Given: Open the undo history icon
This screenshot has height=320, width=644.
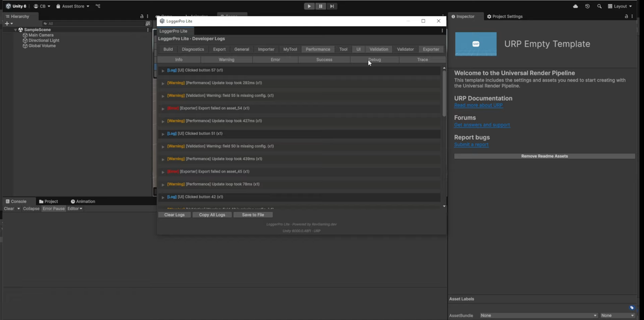Looking at the screenshot, I should pyautogui.click(x=587, y=6).
